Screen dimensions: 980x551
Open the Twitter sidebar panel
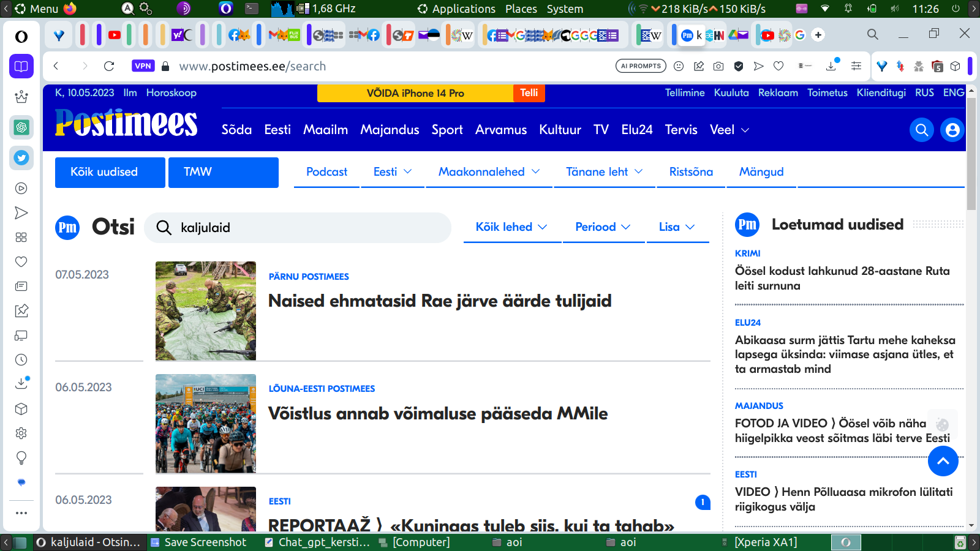pos(21,158)
